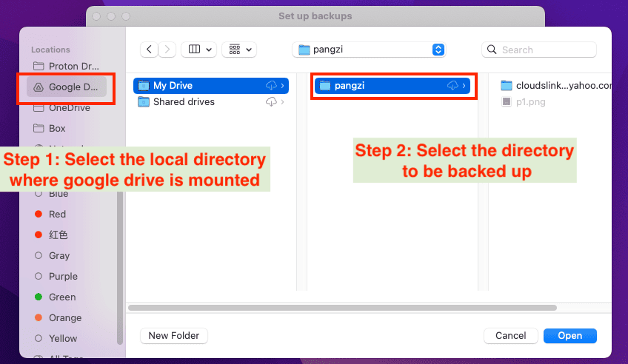The image size is (628, 364).
Task: Click the Proton Drive folder icon
Action: tap(39, 66)
